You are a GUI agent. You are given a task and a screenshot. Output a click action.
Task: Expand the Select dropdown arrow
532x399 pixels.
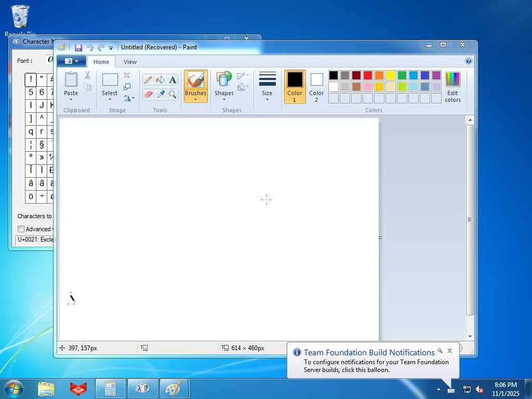(x=110, y=100)
